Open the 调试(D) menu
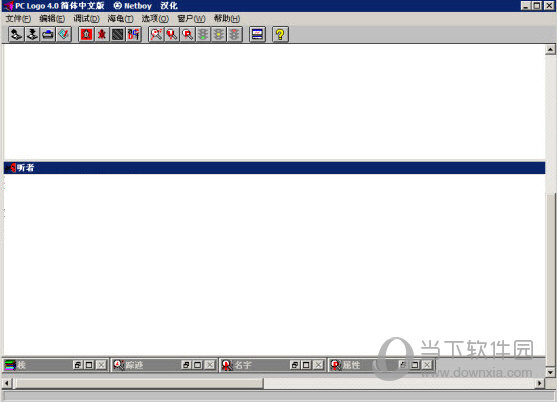Image resolution: width=557 pixels, height=402 pixels. pyautogui.click(x=86, y=18)
